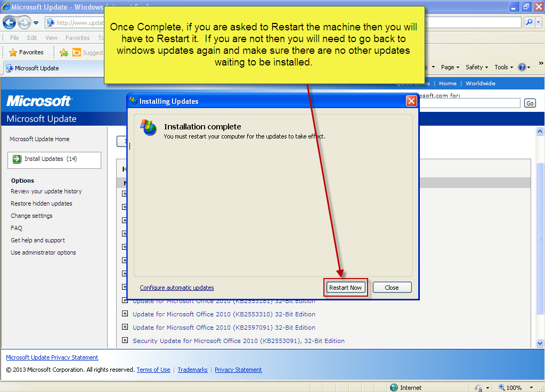Open the View menu
This screenshot has height=392, width=545.
pos(51,37)
